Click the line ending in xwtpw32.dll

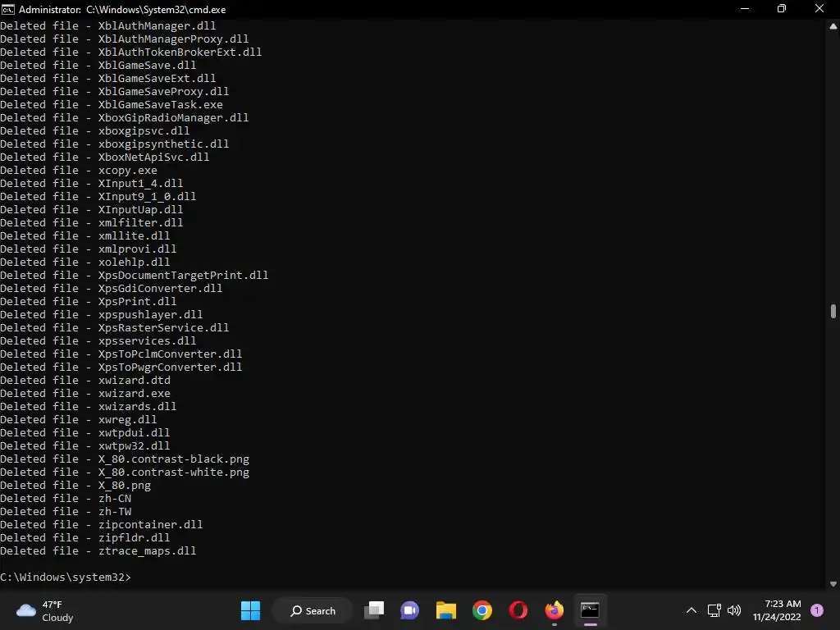85,445
